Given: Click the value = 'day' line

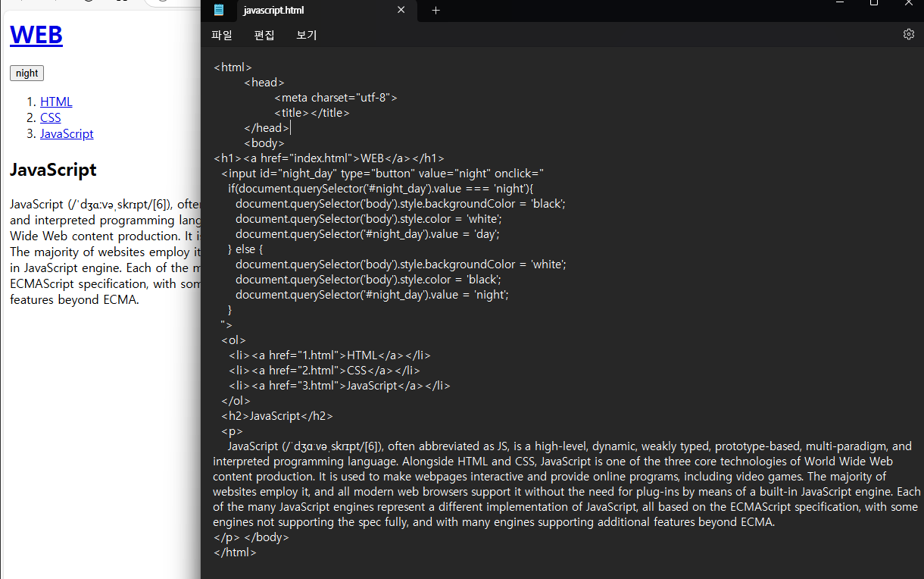Looking at the screenshot, I should point(367,234).
